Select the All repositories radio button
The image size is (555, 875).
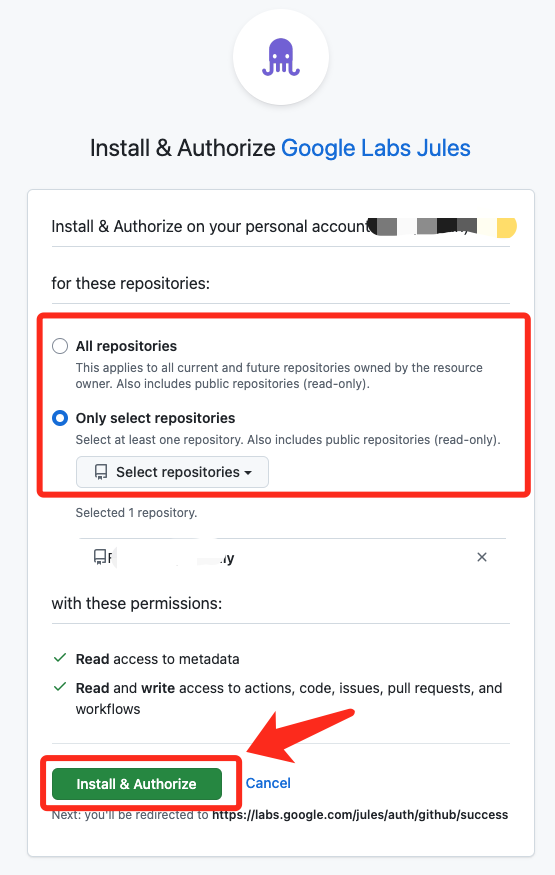pos(60,346)
